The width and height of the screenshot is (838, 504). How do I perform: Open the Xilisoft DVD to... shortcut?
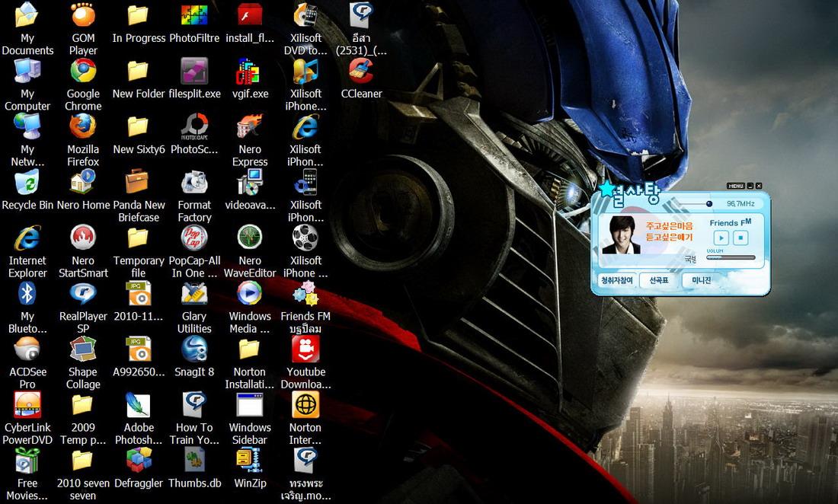pos(305,28)
